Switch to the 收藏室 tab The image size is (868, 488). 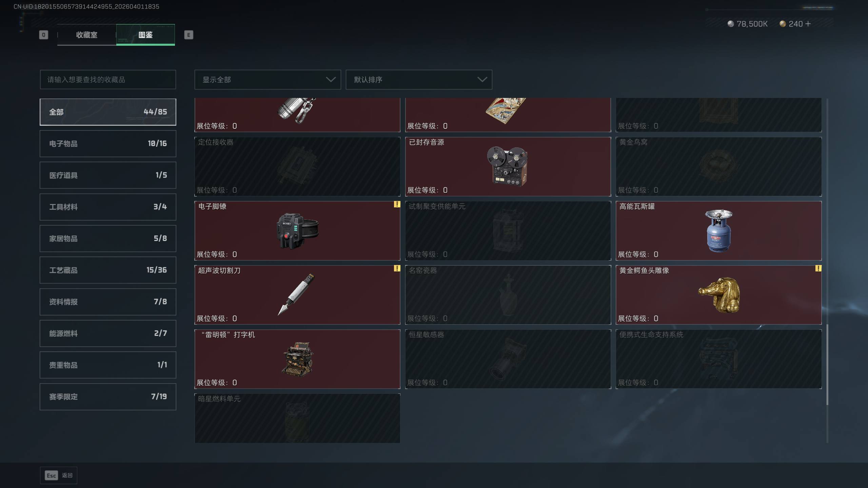pyautogui.click(x=87, y=35)
